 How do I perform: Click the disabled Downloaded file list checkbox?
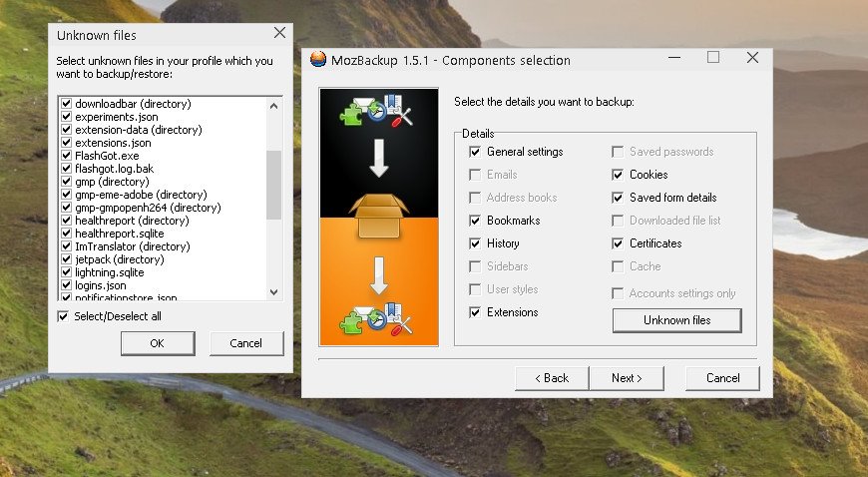[x=618, y=221]
